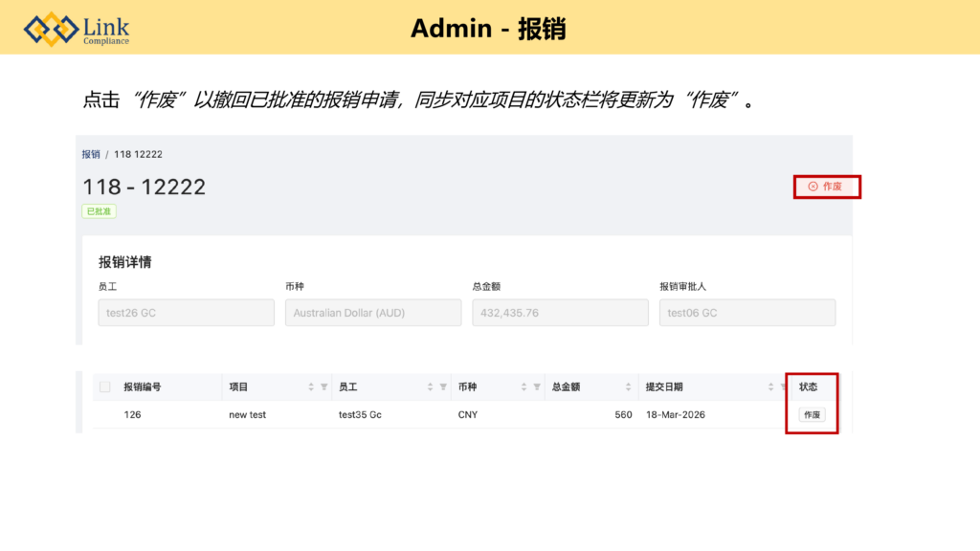Sort the table by 项目 column
Image resolution: width=980 pixels, height=551 pixels.
pyautogui.click(x=311, y=387)
